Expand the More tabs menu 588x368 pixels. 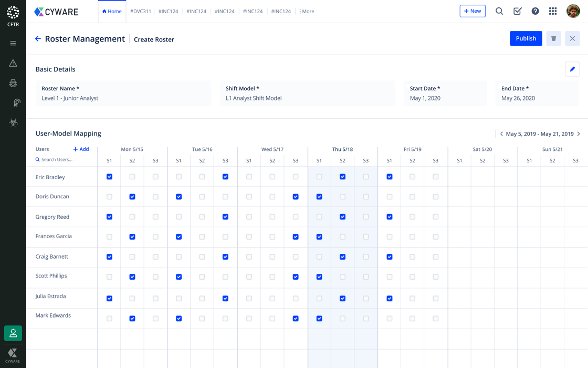307,11
